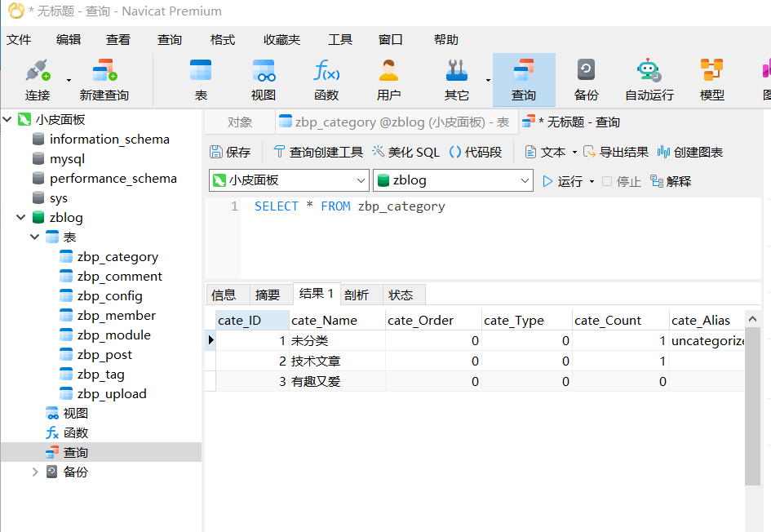This screenshot has width=771, height=532.
Task: Click the 文本 text button
Action: click(545, 152)
